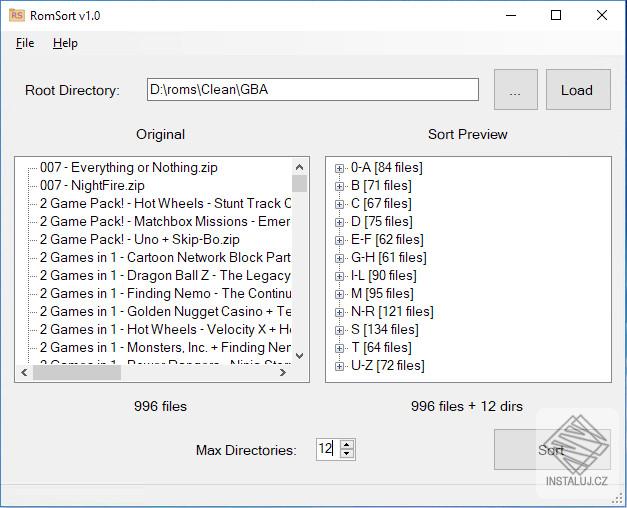Select 2 Games in 1 - Monsters, Inc. entry
This screenshot has width=627, height=508.
[x=165, y=347]
